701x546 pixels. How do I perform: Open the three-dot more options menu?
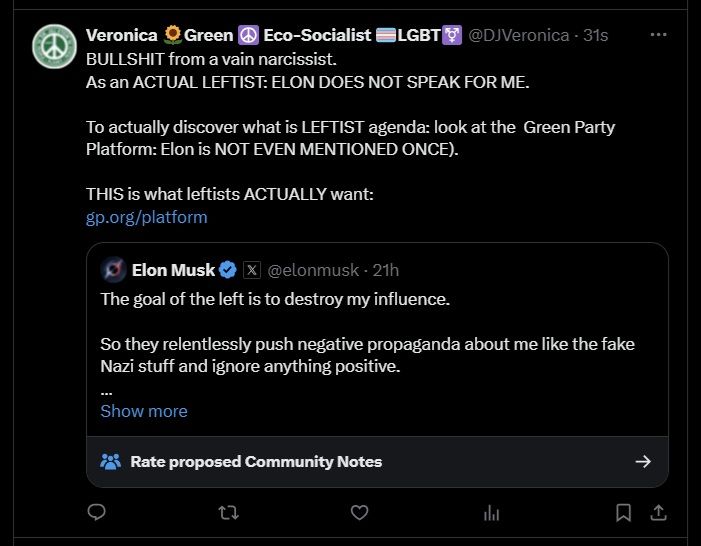659,34
